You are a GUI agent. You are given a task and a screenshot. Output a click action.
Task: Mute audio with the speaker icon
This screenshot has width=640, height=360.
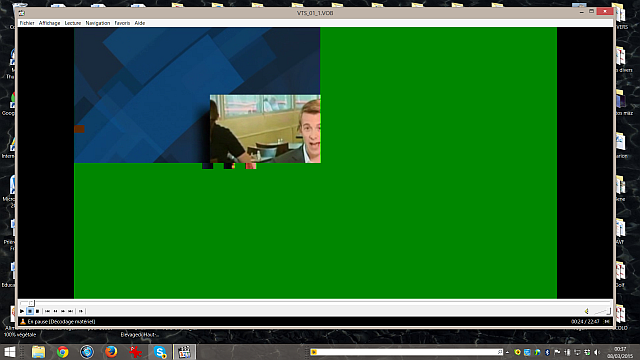[587, 311]
